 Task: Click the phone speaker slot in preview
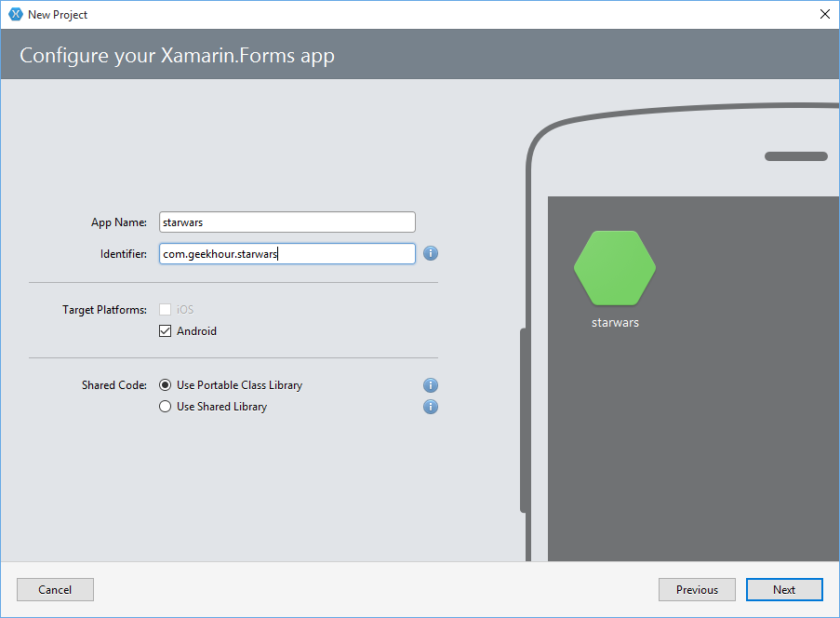[796, 156]
